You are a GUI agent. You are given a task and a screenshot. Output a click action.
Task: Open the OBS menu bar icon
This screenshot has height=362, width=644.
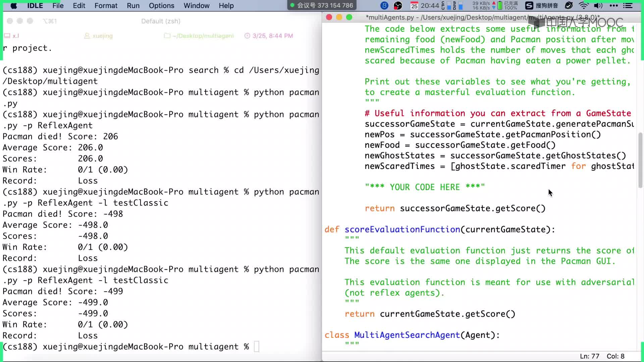click(398, 6)
